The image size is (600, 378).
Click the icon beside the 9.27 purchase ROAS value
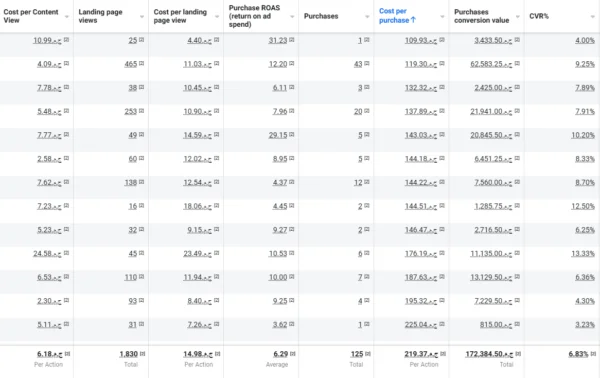(292, 230)
